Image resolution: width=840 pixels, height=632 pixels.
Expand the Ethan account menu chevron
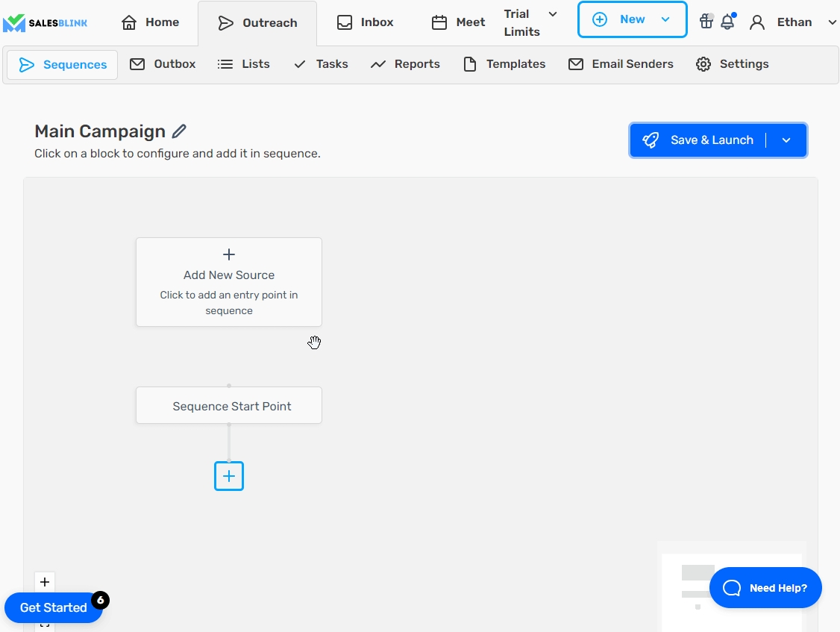(x=832, y=22)
